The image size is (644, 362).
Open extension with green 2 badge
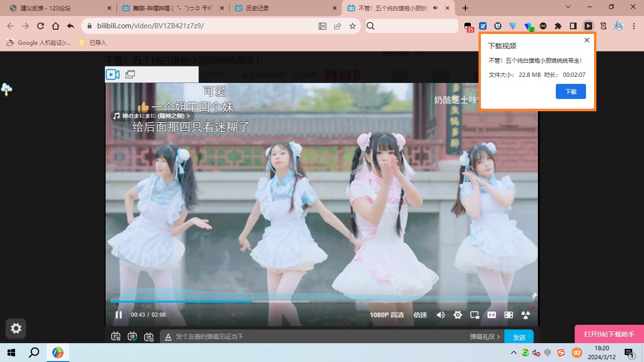(x=528, y=27)
